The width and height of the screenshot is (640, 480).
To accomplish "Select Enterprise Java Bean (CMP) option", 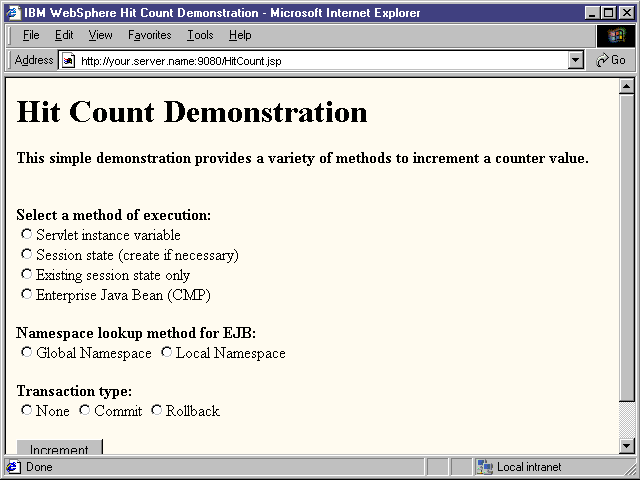I will tap(27, 294).
